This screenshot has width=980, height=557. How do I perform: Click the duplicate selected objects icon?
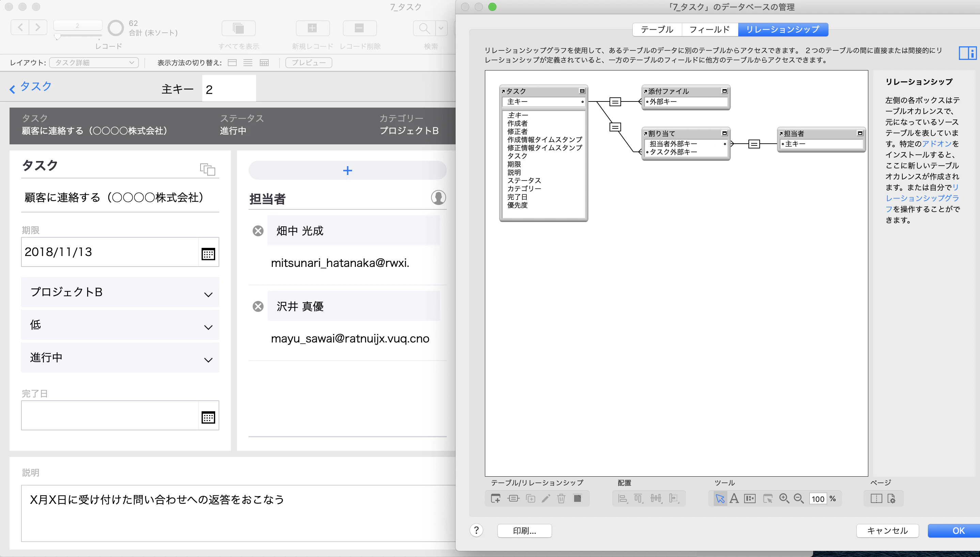(x=531, y=498)
